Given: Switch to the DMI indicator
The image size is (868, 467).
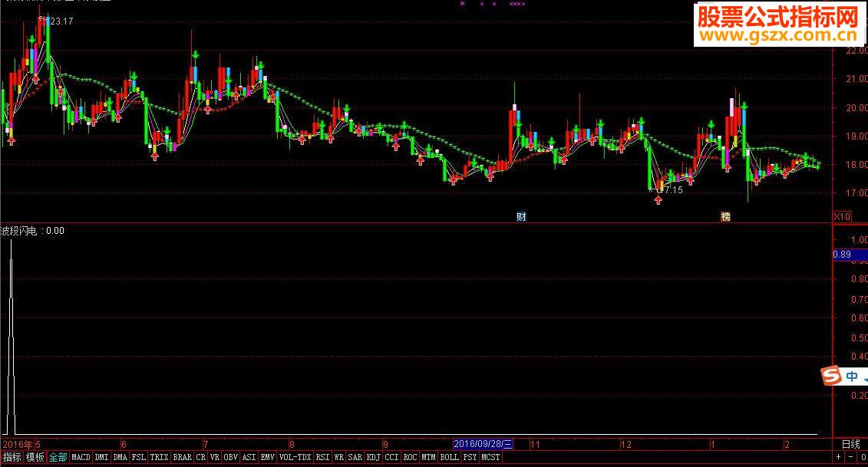Looking at the screenshot, I should (101, 458).
